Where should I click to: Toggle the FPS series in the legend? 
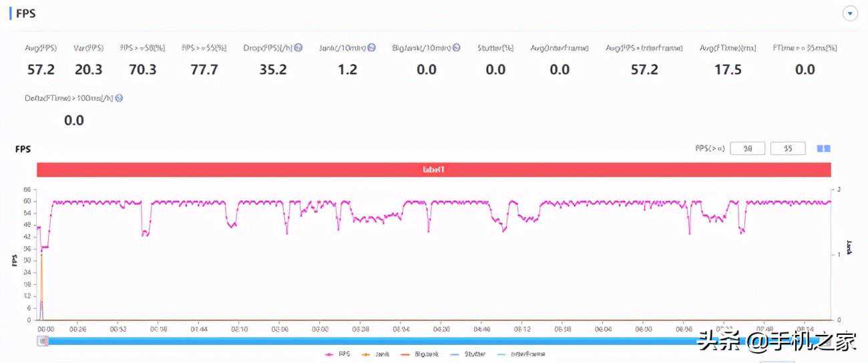point(338,354)
